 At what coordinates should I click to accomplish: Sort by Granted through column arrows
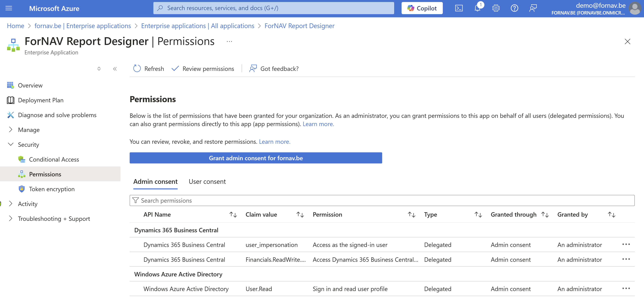[545, 214]
